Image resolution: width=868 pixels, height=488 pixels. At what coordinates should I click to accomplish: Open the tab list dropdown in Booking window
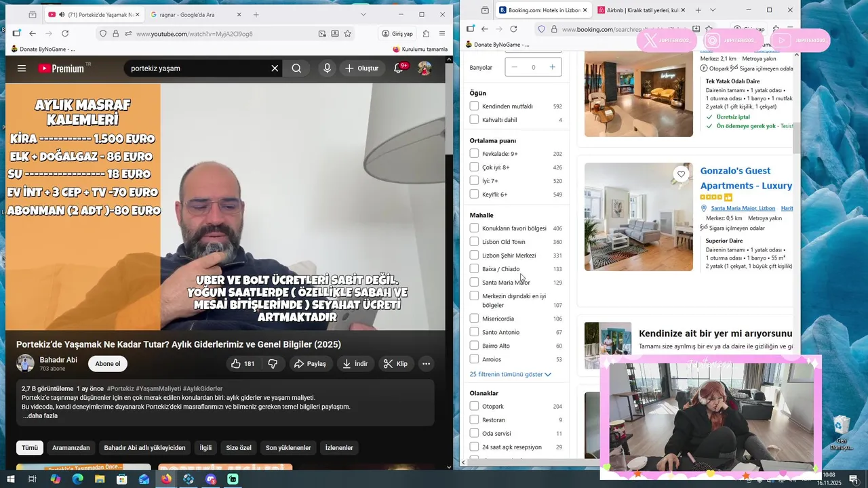coord(713,10)
